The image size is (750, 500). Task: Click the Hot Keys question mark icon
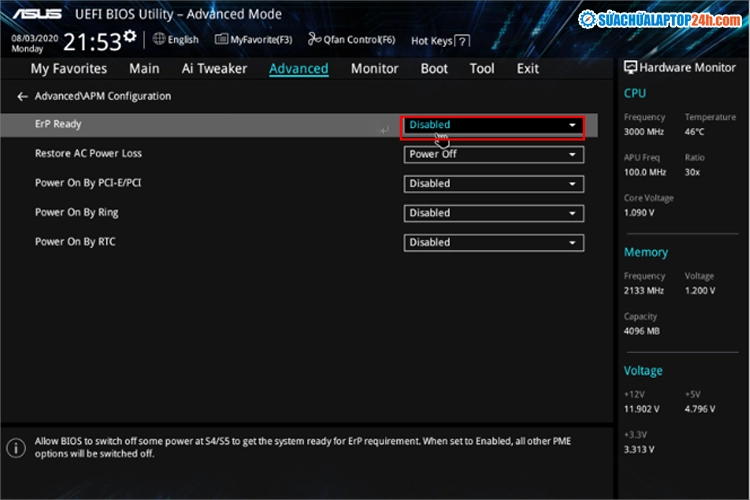click(x=462, y=41)
